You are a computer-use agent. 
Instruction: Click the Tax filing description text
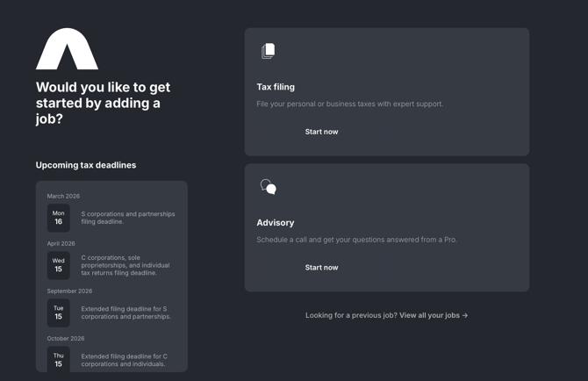(x=349, y=104)
